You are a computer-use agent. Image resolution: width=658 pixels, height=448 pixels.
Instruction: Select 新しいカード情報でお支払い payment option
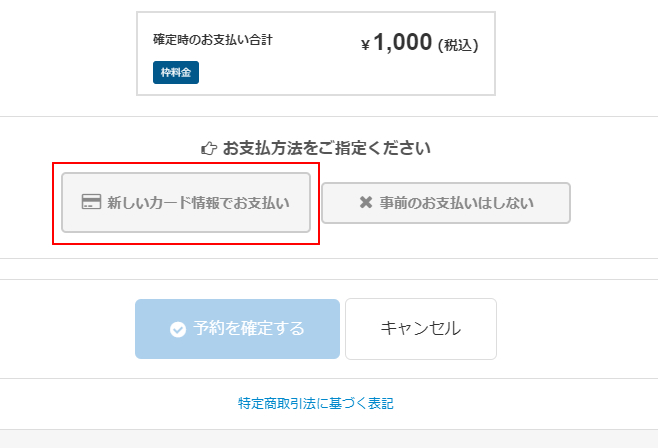click(x=186, y=203)
